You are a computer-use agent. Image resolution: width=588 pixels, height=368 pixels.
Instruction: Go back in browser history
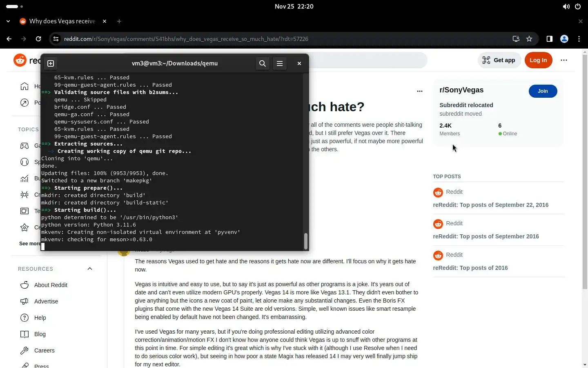pyautogui.click(x=9, y=39)
